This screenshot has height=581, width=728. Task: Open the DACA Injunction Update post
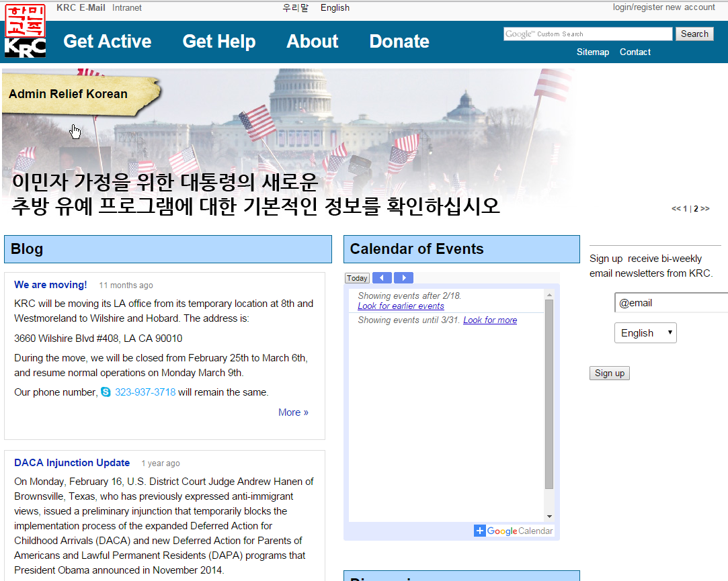[71, 463]
